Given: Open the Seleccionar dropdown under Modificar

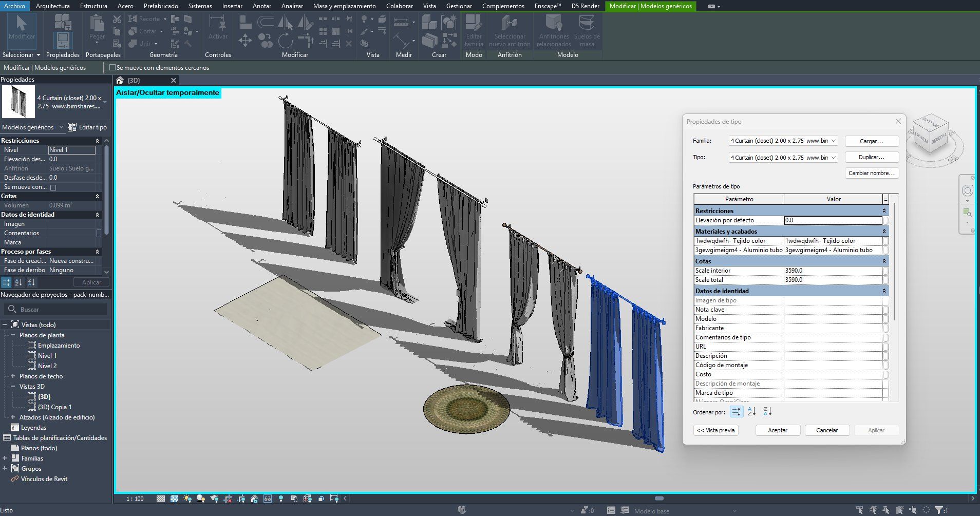Looking at the screenshot, I should coord(21,55).
